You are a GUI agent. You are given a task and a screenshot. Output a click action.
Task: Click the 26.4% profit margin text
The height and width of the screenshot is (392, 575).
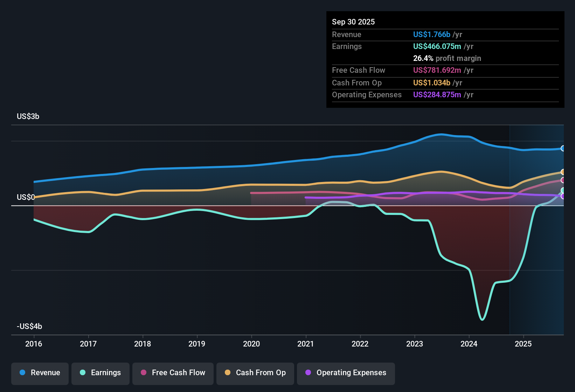point(447,58)
